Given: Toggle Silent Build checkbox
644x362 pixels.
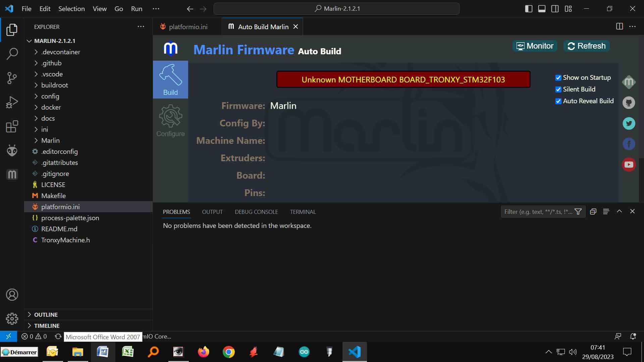Looking at the screenshot, I should 558,89.
